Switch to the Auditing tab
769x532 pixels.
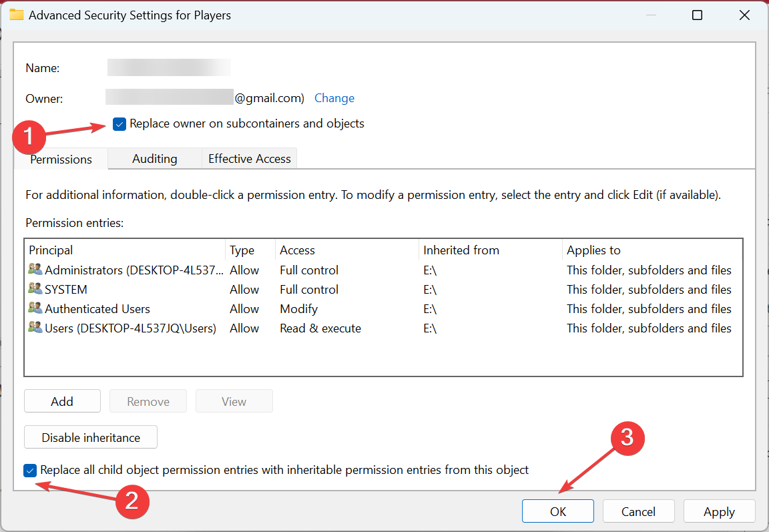tap(154, 159)
